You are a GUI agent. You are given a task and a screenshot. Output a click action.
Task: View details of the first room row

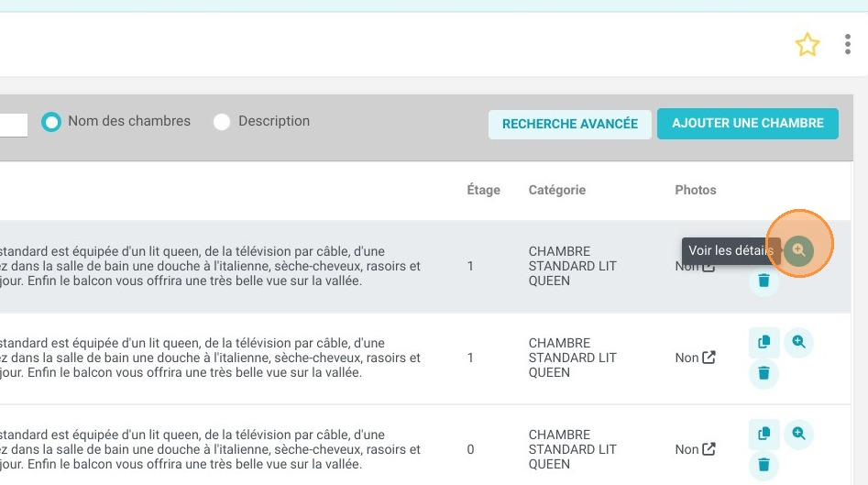pos(798,250)
